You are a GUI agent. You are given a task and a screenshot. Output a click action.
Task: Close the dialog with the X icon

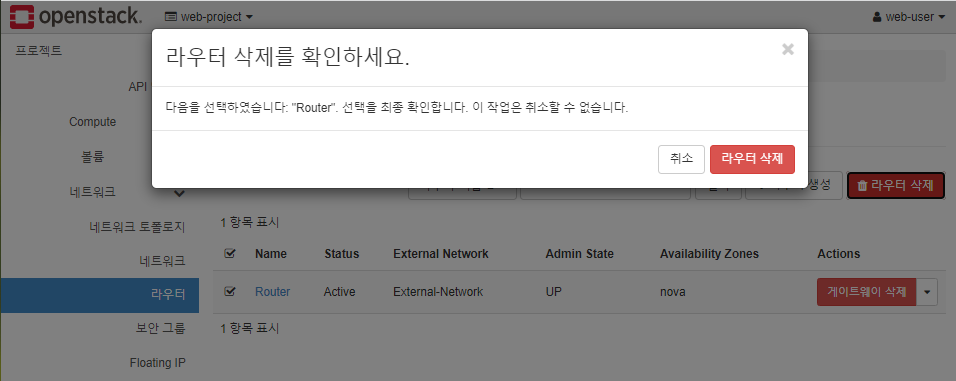(x=788, y=50)
